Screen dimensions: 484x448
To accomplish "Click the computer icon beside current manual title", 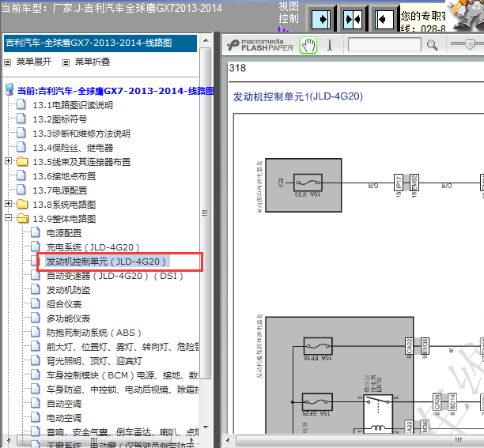I will (9, 90).
